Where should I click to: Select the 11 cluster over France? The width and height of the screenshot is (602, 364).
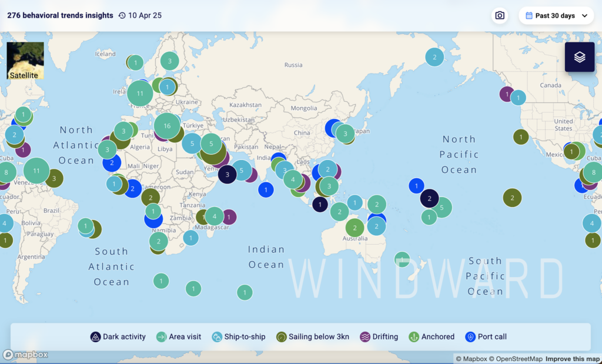point(140,93)
